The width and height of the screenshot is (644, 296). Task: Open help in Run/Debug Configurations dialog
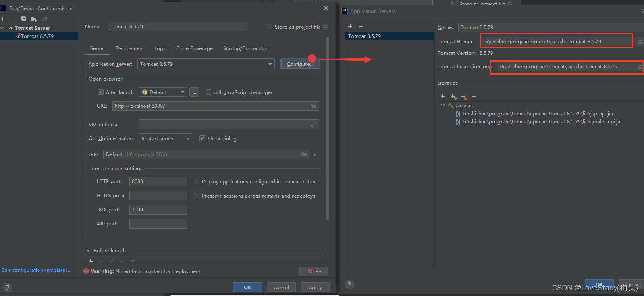point(8,287)
